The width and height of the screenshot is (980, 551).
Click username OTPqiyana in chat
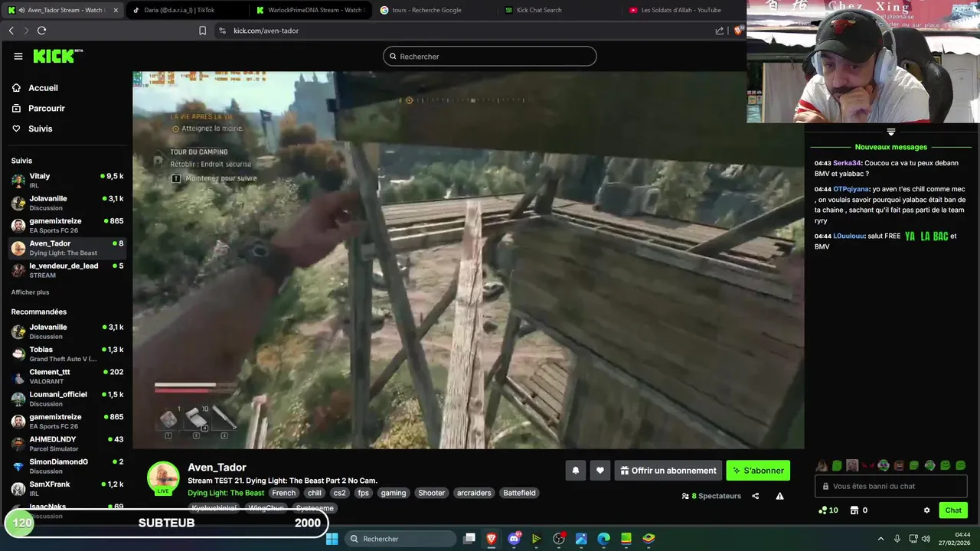851,189
